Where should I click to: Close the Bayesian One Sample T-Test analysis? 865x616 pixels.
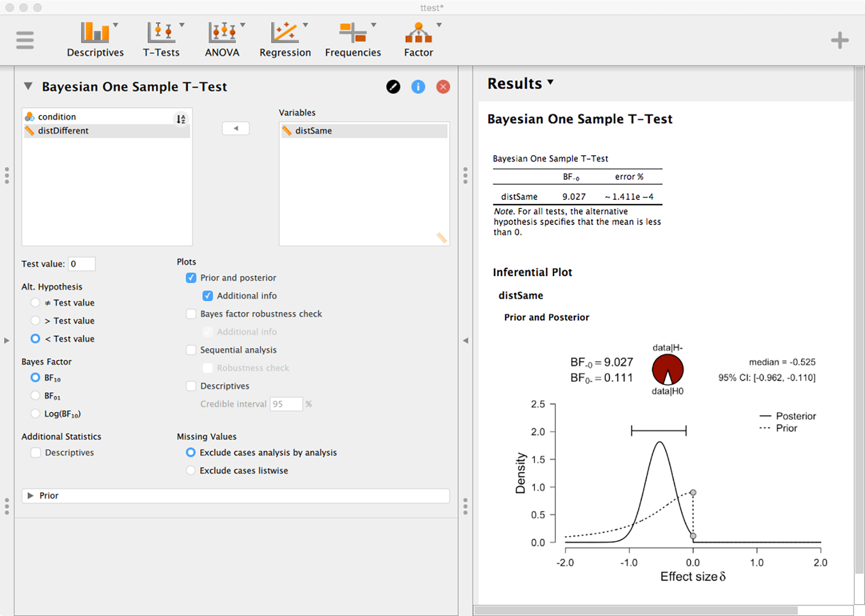[x=443, y=87]
